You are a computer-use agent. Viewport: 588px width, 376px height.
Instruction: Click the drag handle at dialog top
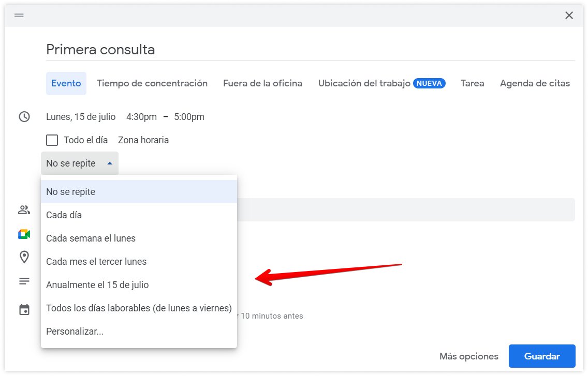click(19, 16)
